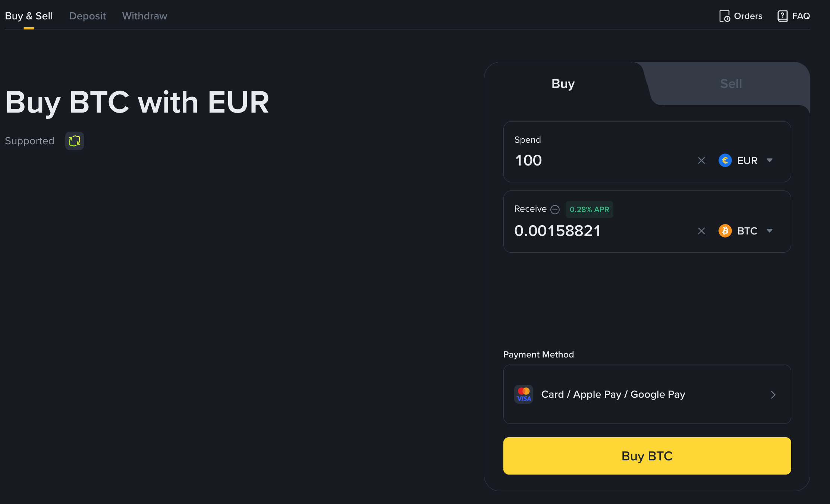Click the Visa/Mastercard payment icon
The width and height of the screenshot is (830, 504).
click(x=524, y=394)
